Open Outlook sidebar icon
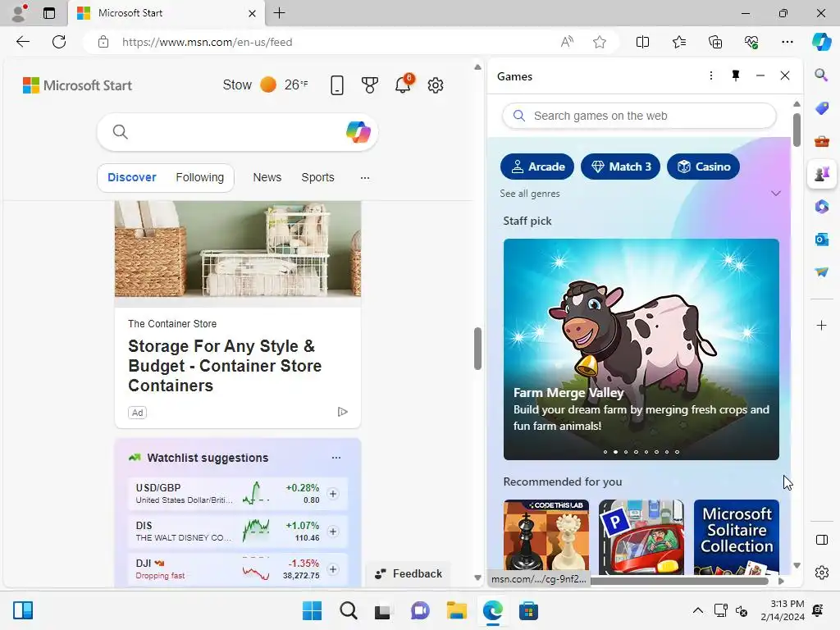This screenshot has height=630, width=840. 821,240
